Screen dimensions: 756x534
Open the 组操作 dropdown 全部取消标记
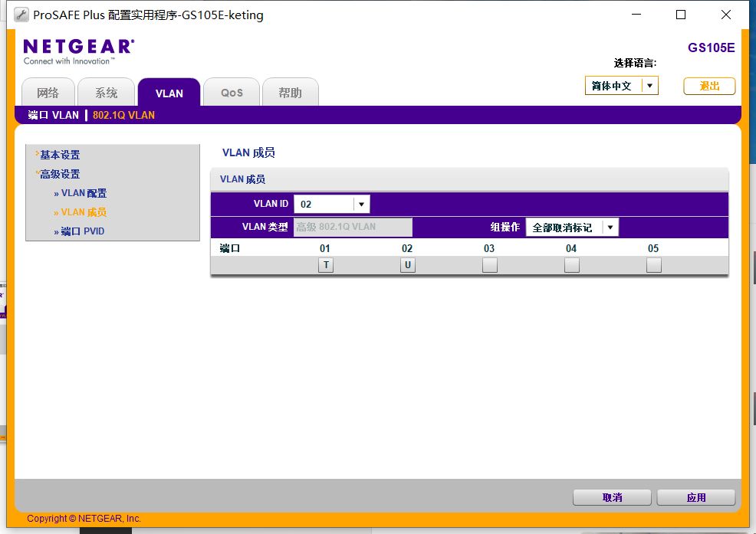pos(572,228)
